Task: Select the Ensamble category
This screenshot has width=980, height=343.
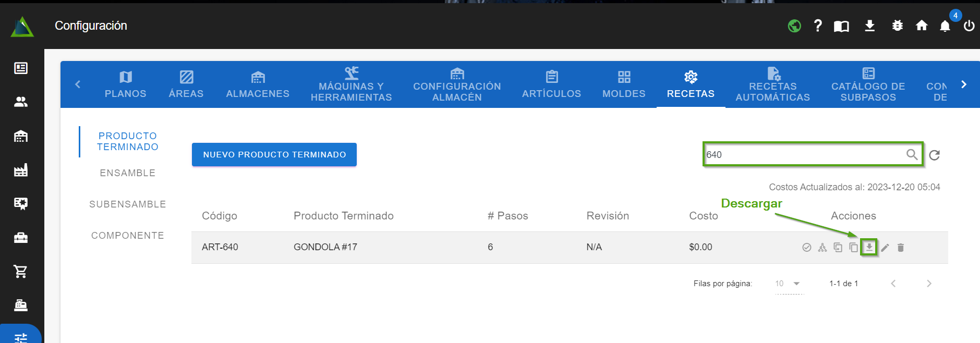Action: pyautogui.click(x=128, y=173)
